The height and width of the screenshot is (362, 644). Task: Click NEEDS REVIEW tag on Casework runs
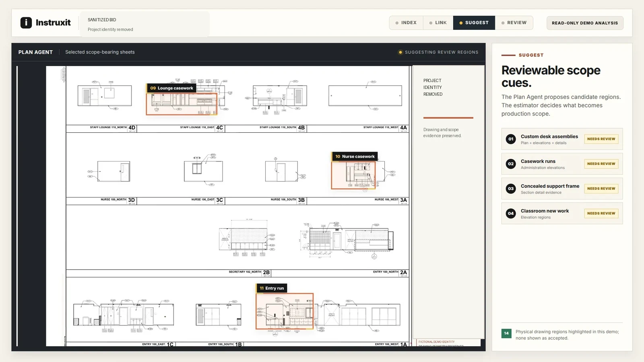pos(601,164)
